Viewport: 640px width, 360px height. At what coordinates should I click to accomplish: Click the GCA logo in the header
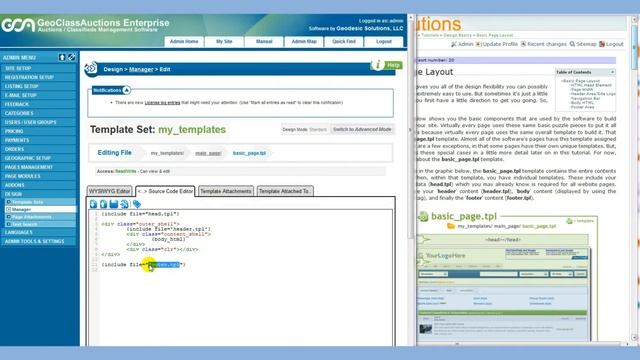tap(18, 25)
